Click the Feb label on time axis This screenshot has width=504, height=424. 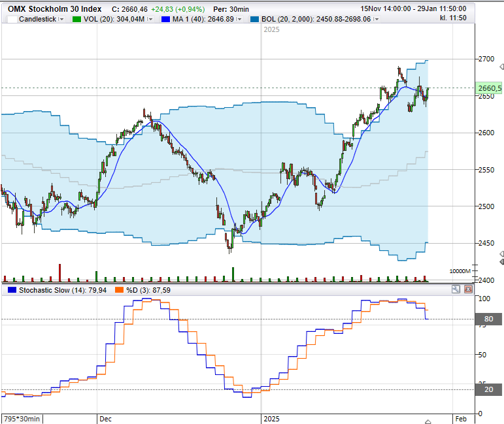461,419
